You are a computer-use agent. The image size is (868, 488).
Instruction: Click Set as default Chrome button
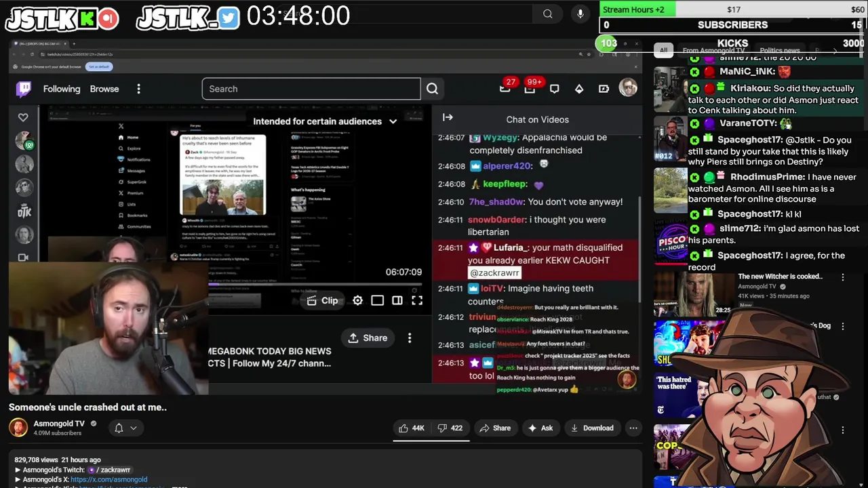click(98, 66)
